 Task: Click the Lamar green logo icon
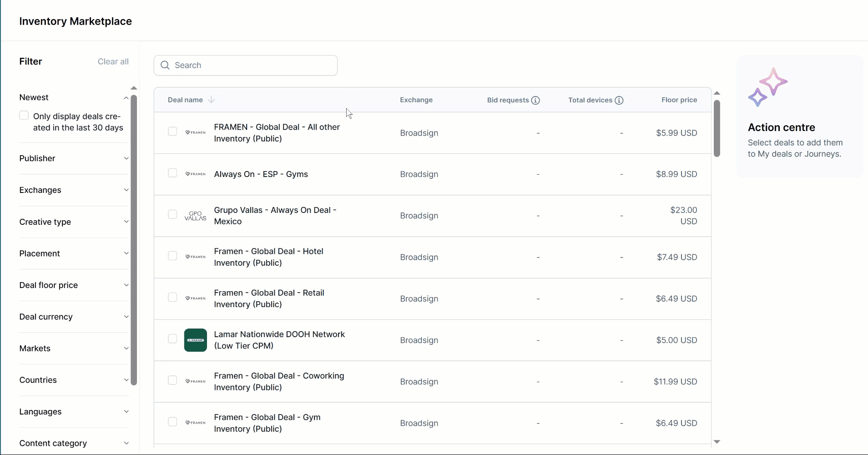coord(195,340)
